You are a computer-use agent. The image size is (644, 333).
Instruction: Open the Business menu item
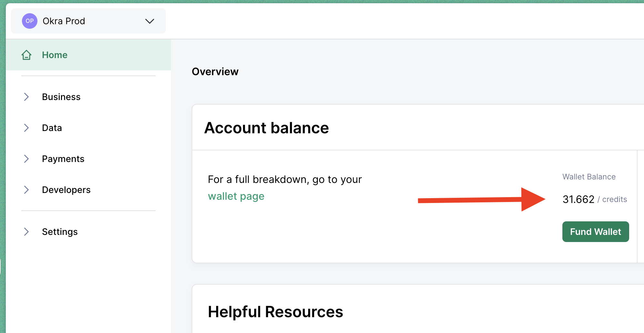coord(61,97)
